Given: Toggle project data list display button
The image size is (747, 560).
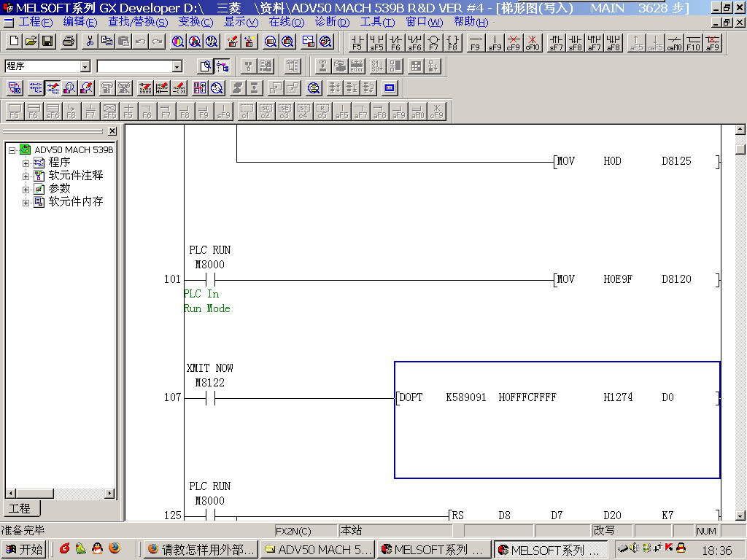Looking at the screenshot, I should (x=222, y=66).
